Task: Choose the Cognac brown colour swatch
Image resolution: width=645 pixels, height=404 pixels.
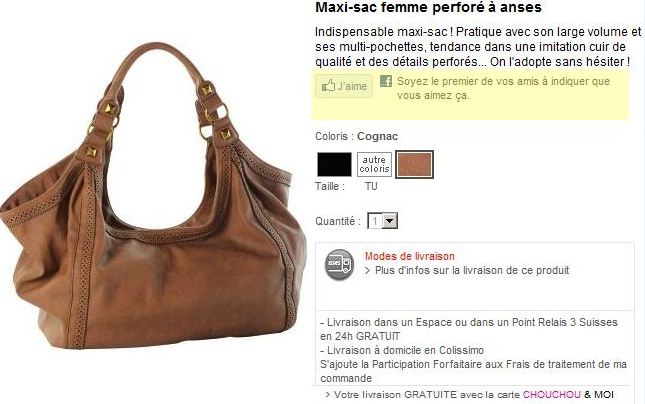Action: pos(414,164)
